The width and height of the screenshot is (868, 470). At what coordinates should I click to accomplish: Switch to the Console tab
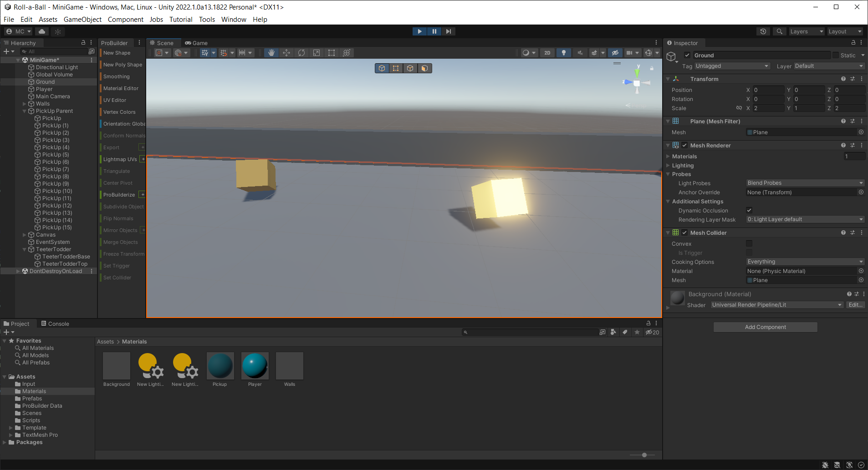point(55,323)
